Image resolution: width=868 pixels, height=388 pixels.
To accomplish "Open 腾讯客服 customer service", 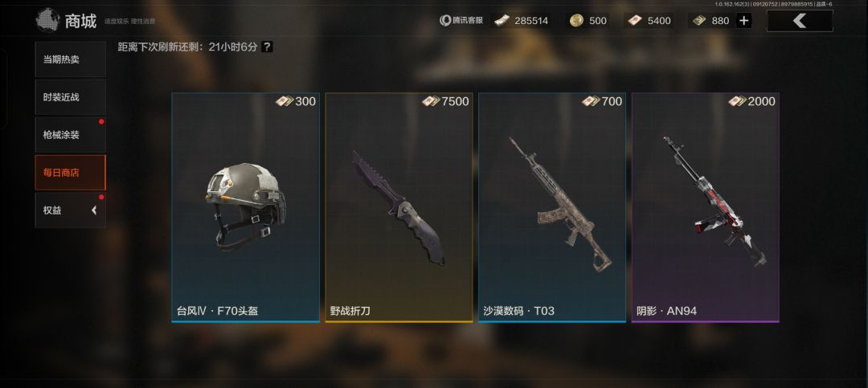I will (461, 20).
